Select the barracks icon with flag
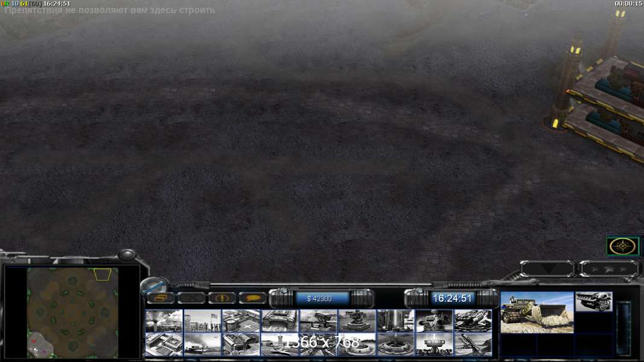Viewport: 644px width, 362px height. click(x=202, y=320)
